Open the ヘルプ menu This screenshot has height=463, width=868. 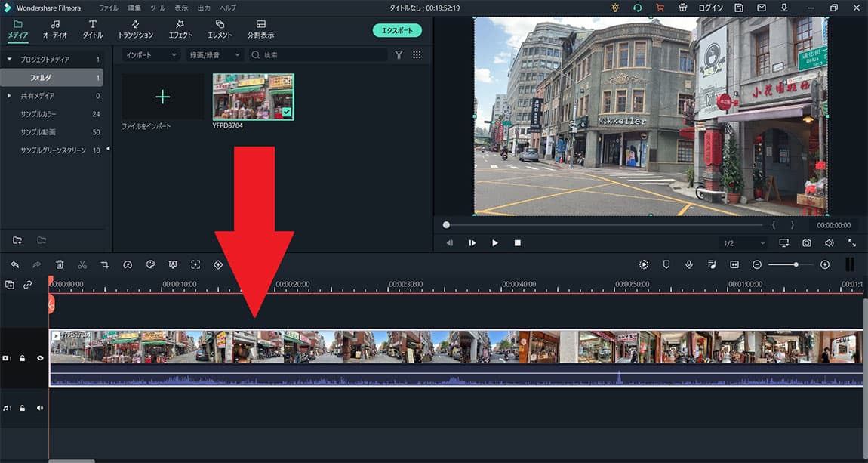tap(227, 8)
